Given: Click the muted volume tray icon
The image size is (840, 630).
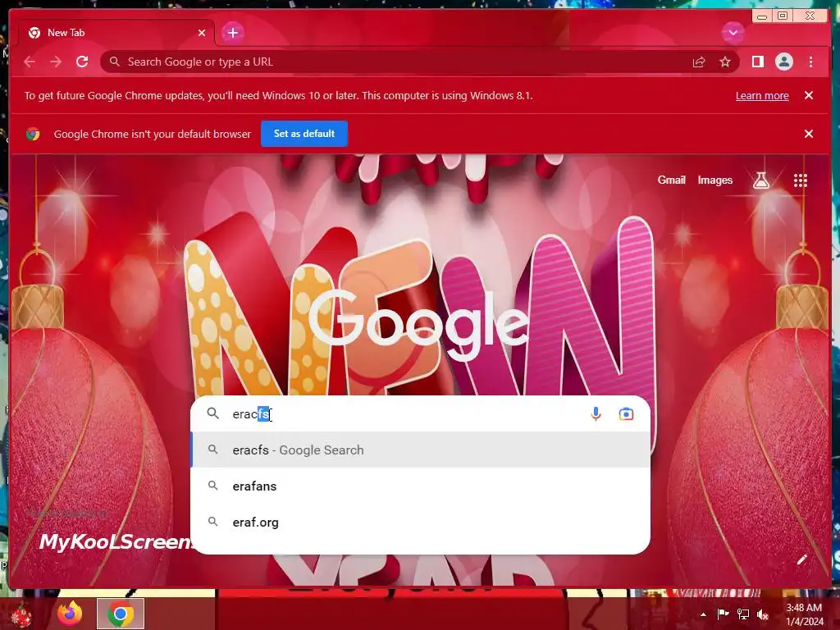Looking at the screenshot, I should pyautogui.click(x=762, y=614).
